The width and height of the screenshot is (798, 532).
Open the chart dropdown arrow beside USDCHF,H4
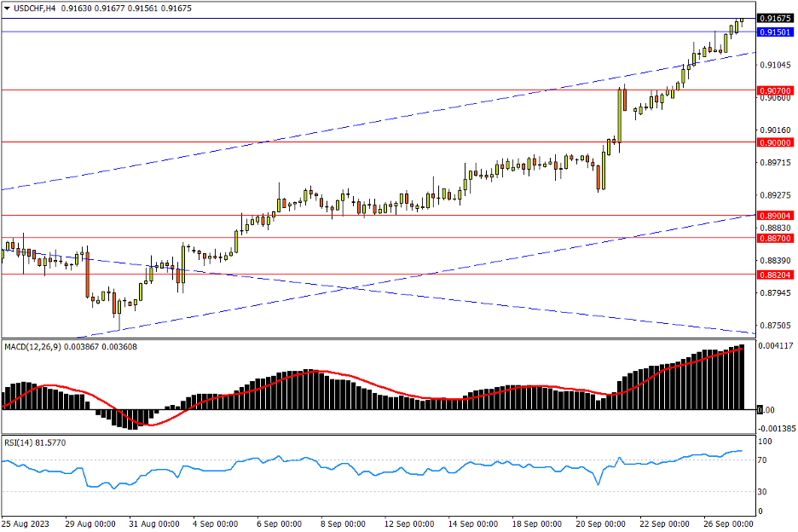click(x=7, y=8)
